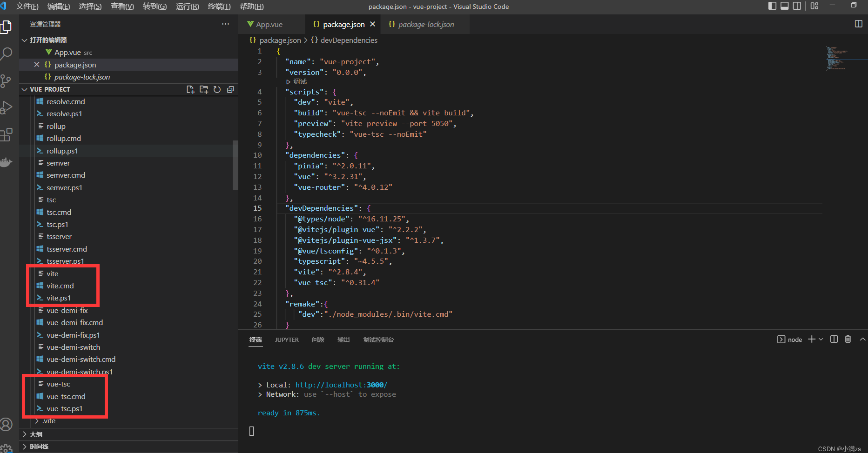Collapse all folders in explorer

tap(230, 89)
